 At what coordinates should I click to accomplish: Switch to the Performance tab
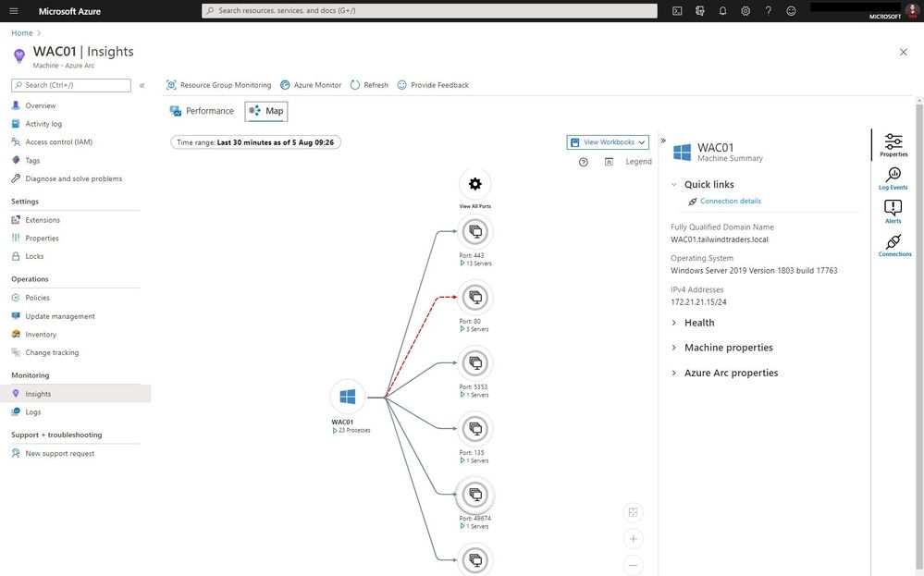point(202,111)
